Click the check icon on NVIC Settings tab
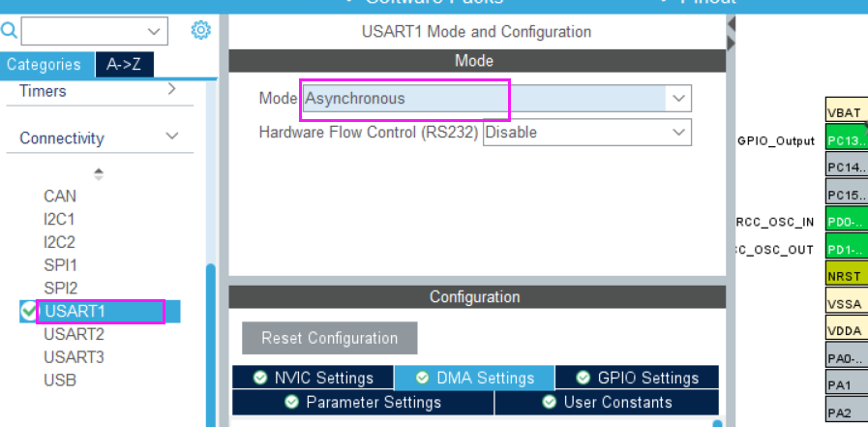This screenshot has width=868, height=427. click(260, 378)
